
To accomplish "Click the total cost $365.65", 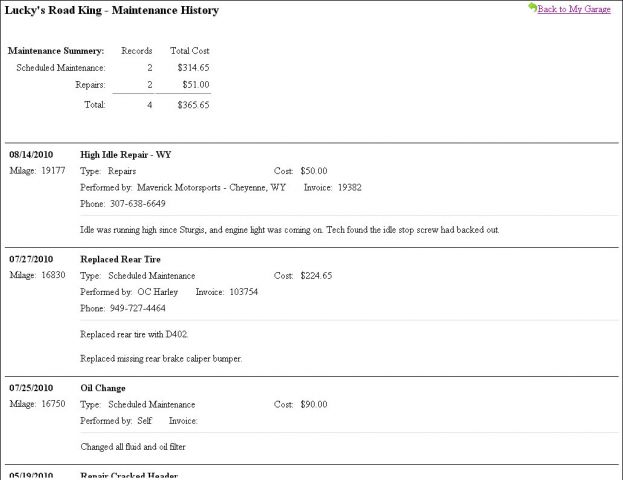I will (193, 105).
